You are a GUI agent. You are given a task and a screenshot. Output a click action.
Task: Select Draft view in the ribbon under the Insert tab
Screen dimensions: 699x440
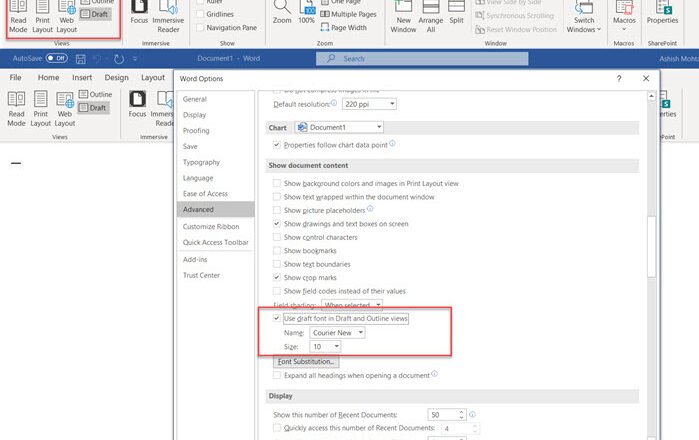[93, 107]
